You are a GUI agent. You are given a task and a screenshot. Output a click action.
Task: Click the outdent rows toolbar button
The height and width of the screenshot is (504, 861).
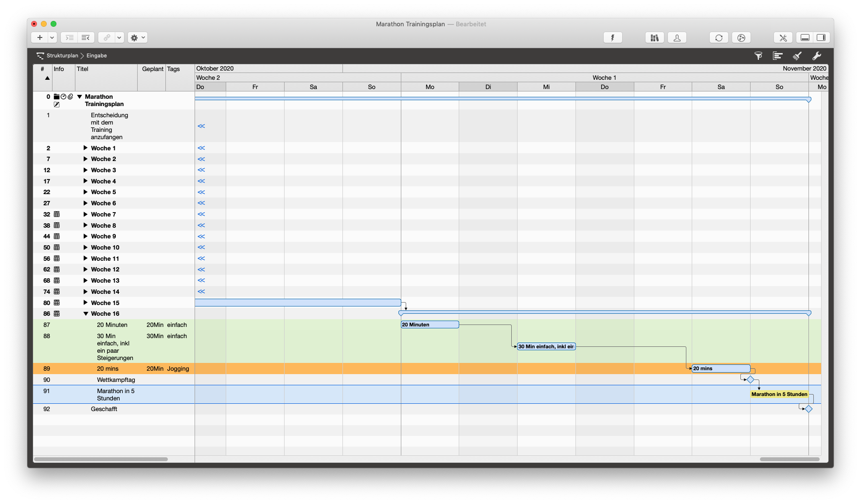pos(86,38)
